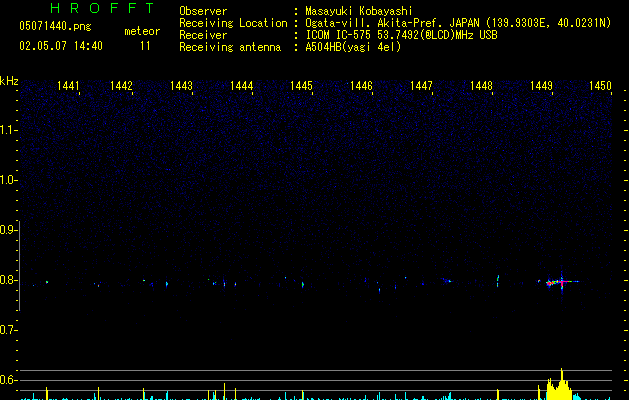Image resolution: width=629 pixels, height=400 pixels.
Task: Click the receiver ICOM IC-575 text
Action: pyautogui.click(x=401, y=35)
